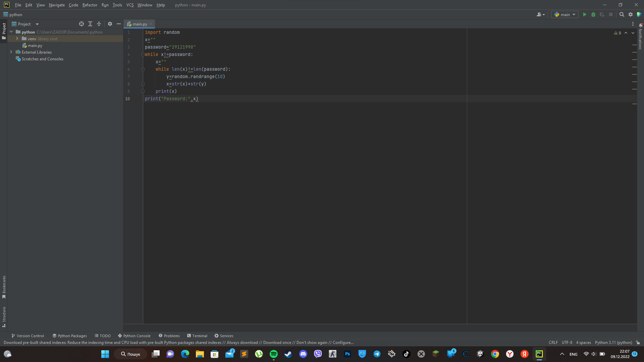The image size is (644, 362).
Task: Open Python 3.11 interpreter selector
Action: (x=613, y=342)
